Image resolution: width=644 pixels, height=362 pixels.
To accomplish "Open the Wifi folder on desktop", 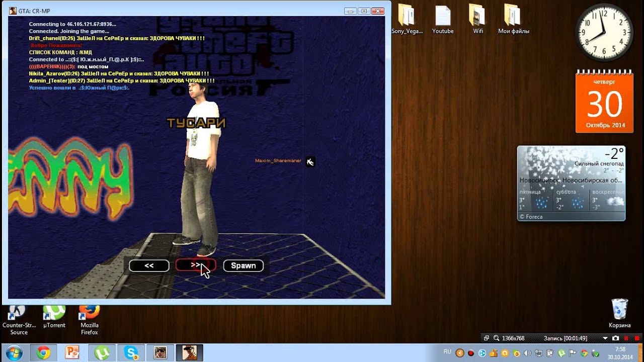I will pyautogui.click(x=478, y=19).
